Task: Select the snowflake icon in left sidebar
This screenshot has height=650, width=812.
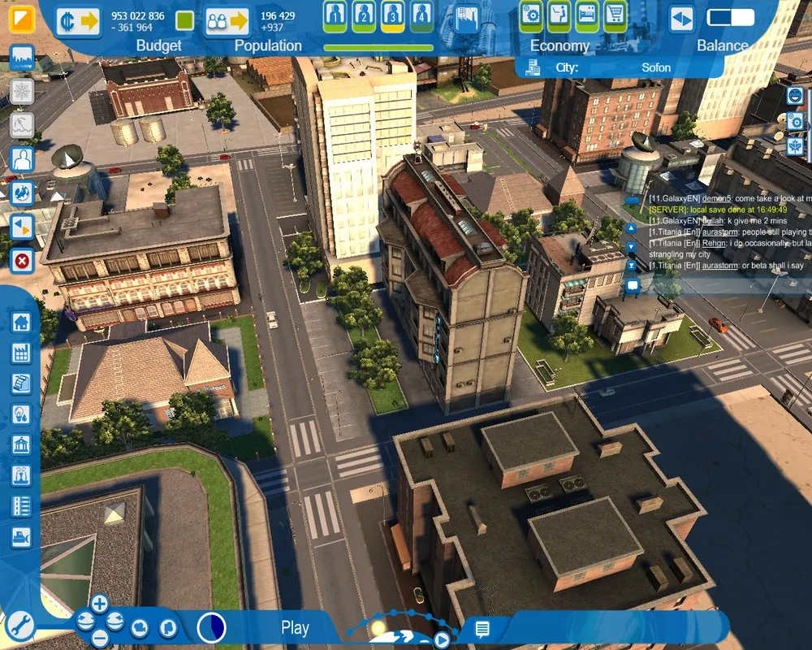Action: coord(22,92)
